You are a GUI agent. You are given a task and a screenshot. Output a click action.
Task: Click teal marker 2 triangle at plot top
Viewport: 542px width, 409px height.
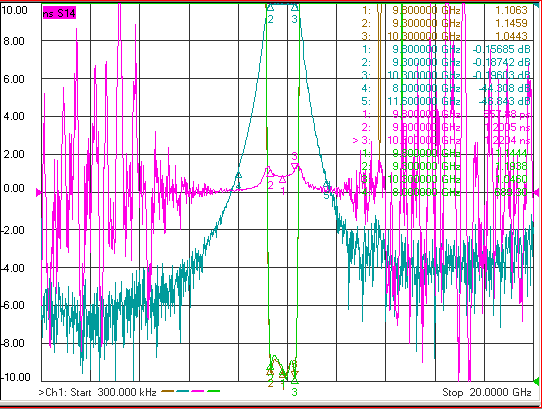pos(270,7)
